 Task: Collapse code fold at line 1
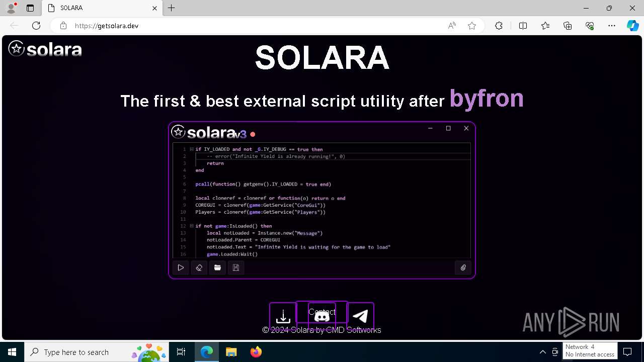192,149
